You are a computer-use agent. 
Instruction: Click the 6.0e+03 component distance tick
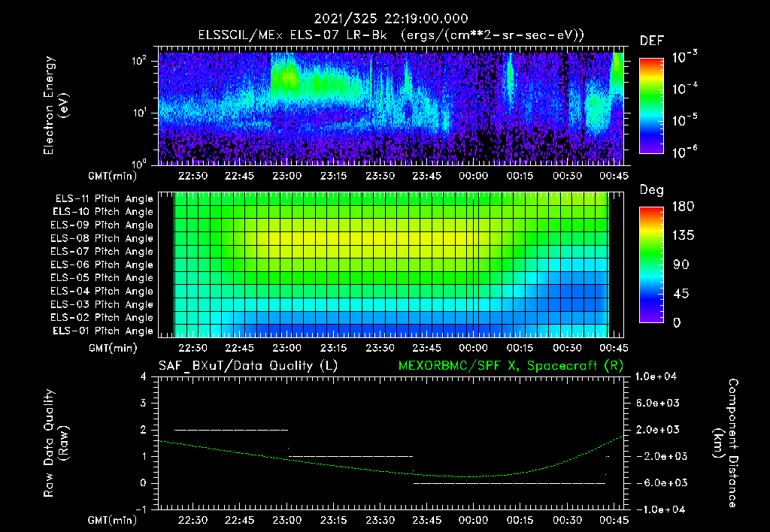coord(657,403)
